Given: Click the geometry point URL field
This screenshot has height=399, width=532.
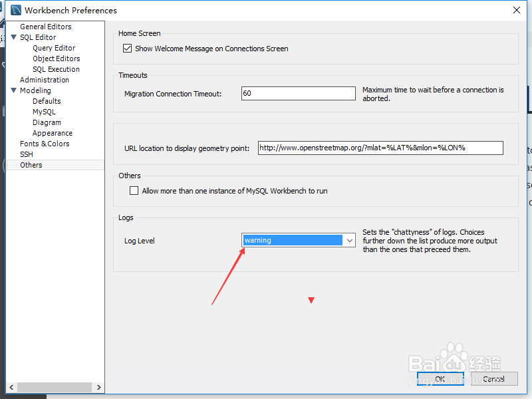Looking at the screenshot, I should pos(380,148).
